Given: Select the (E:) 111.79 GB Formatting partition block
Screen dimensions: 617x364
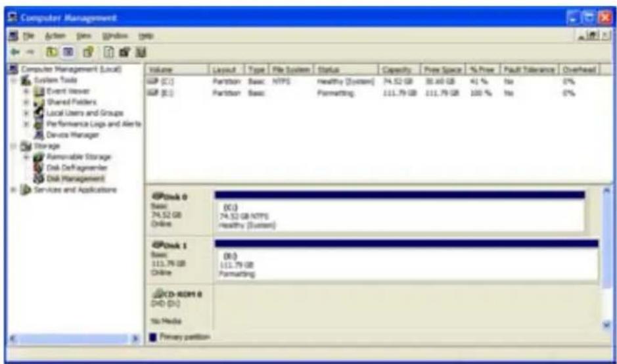Looking at the screenshot, I should [x=407, y=260].
